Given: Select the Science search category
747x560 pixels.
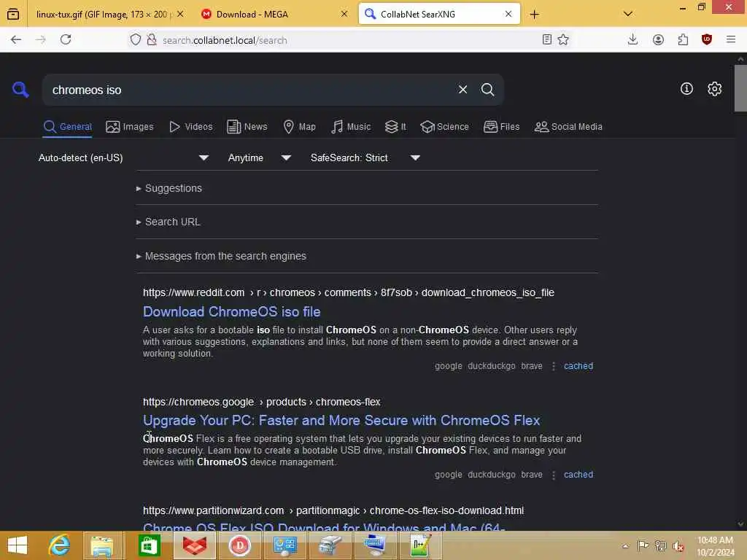Looking at the screenshot, I should tap(444, 127).
